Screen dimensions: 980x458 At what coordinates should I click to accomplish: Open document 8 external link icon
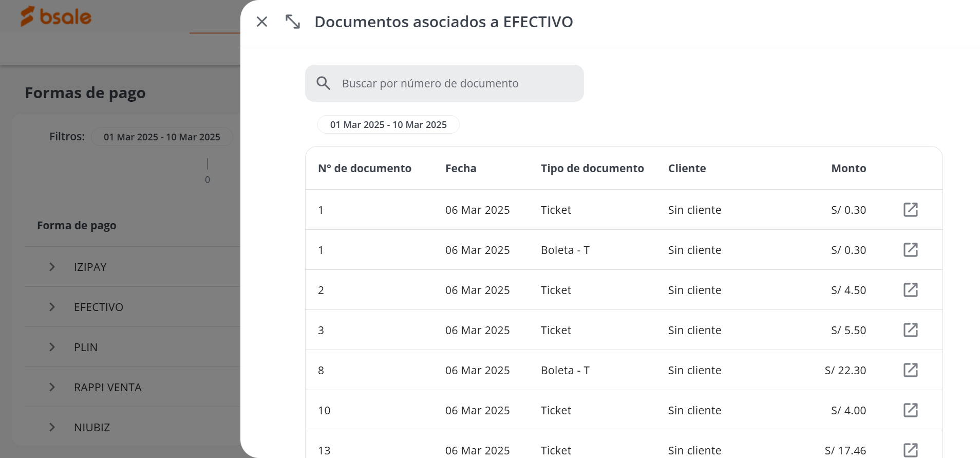(x=911, y=370)
